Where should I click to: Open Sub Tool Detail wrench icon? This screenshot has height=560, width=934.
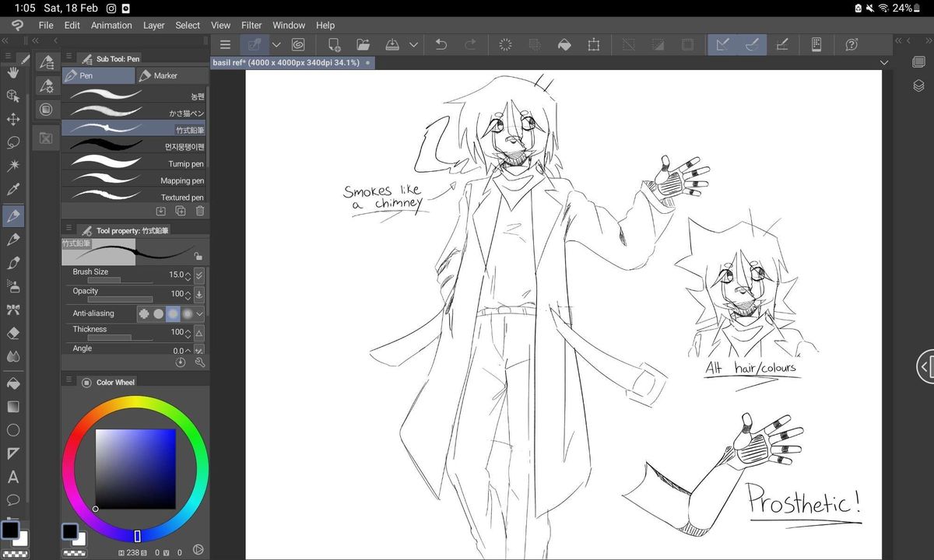200,362
